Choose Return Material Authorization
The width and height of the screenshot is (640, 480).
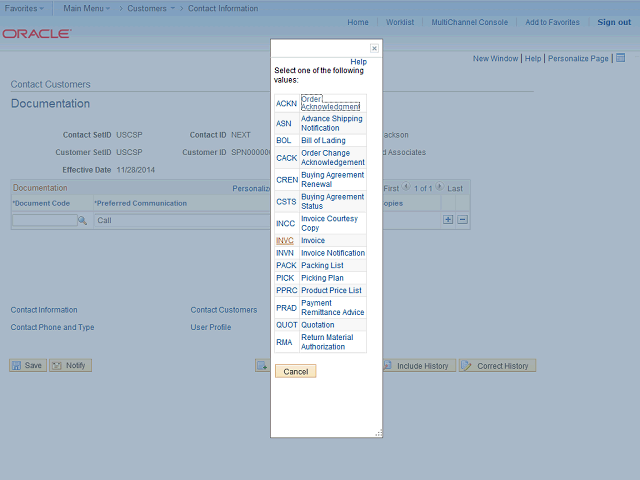[327, 342]
